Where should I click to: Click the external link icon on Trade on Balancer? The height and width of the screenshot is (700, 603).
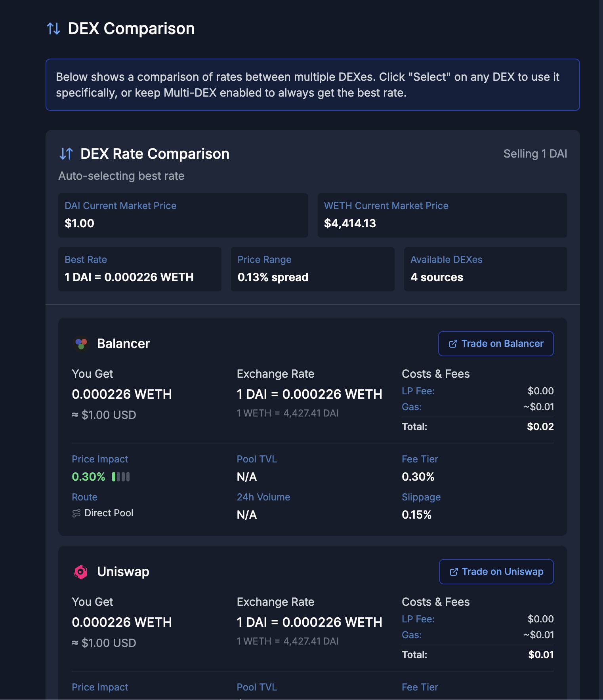point(453,344)
